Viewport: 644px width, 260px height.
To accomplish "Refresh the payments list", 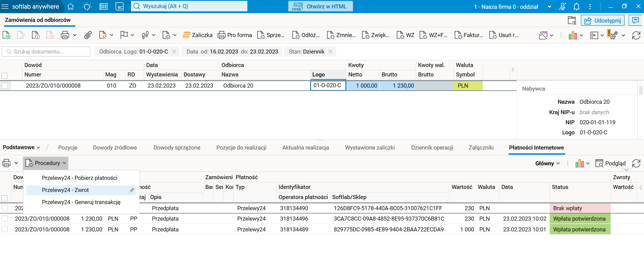I will tap(636, 163).
